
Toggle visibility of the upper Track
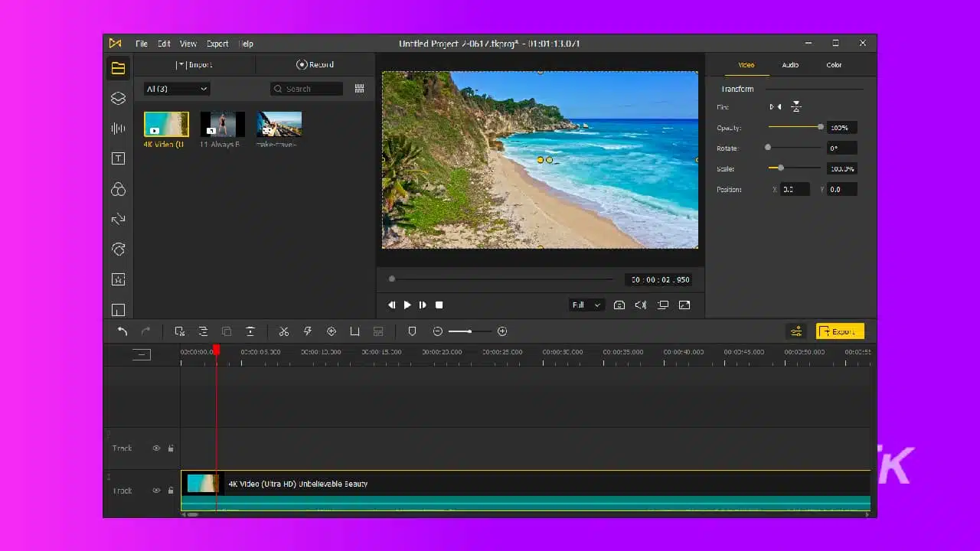pos(158,448)
